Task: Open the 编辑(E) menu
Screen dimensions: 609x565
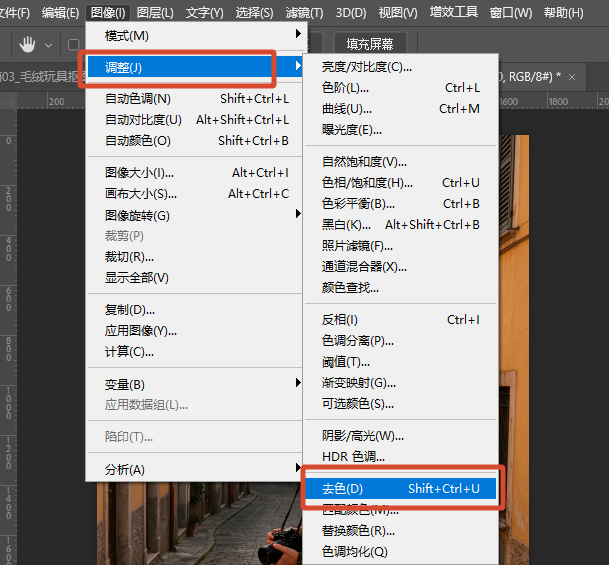Action: click(60, 13)
